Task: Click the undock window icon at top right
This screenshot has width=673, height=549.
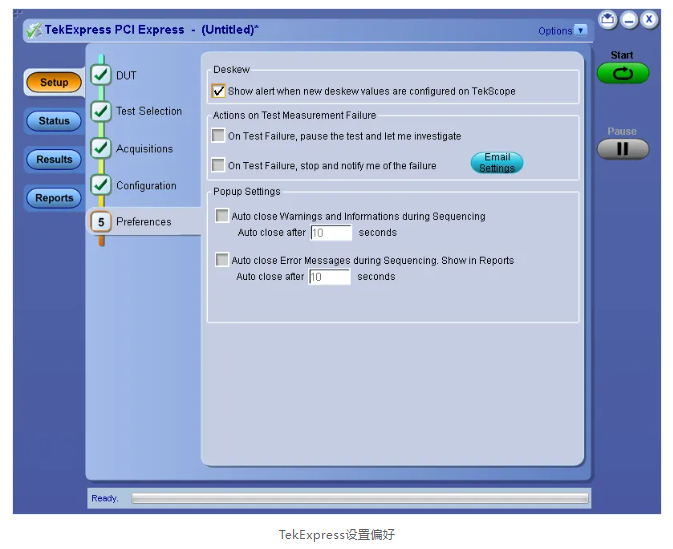Action: pos(607,20)
